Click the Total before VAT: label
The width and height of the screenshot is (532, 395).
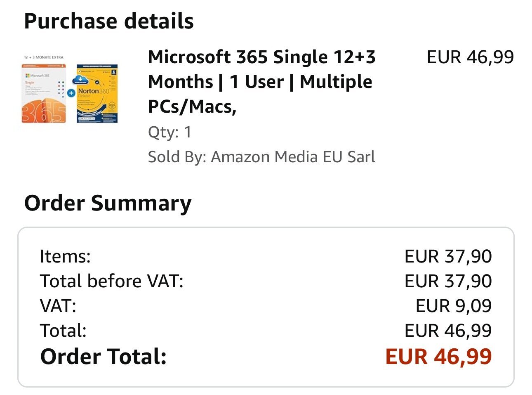(112, 281)
